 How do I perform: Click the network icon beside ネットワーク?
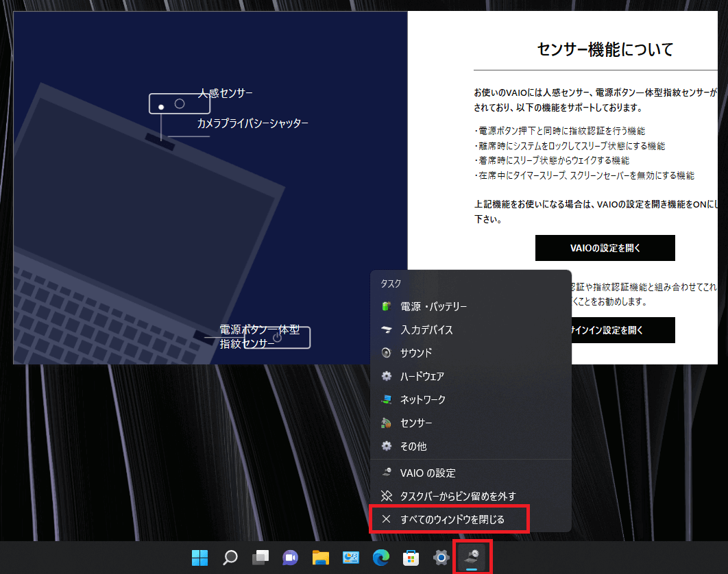coord(387,399)
